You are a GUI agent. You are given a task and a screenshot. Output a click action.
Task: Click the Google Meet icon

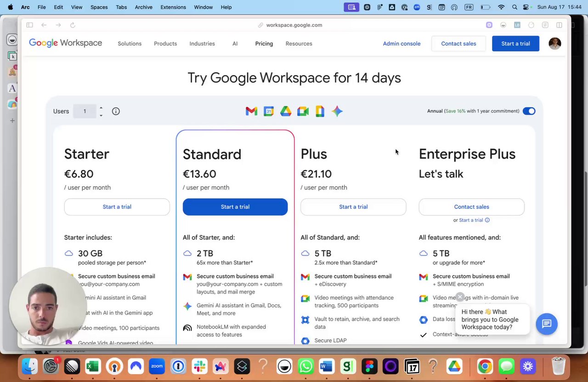(x=303, y=111)
